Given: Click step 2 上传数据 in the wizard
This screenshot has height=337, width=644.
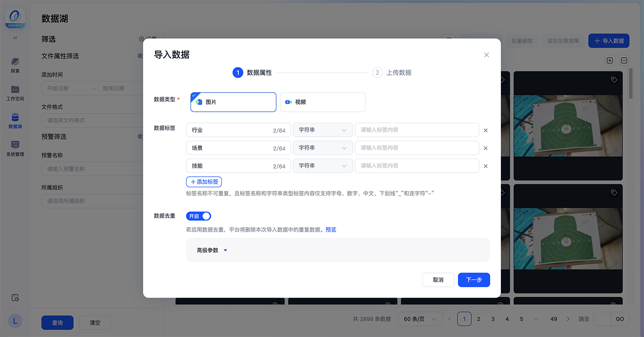Looking at the screenshot, I should click(392, 73).
